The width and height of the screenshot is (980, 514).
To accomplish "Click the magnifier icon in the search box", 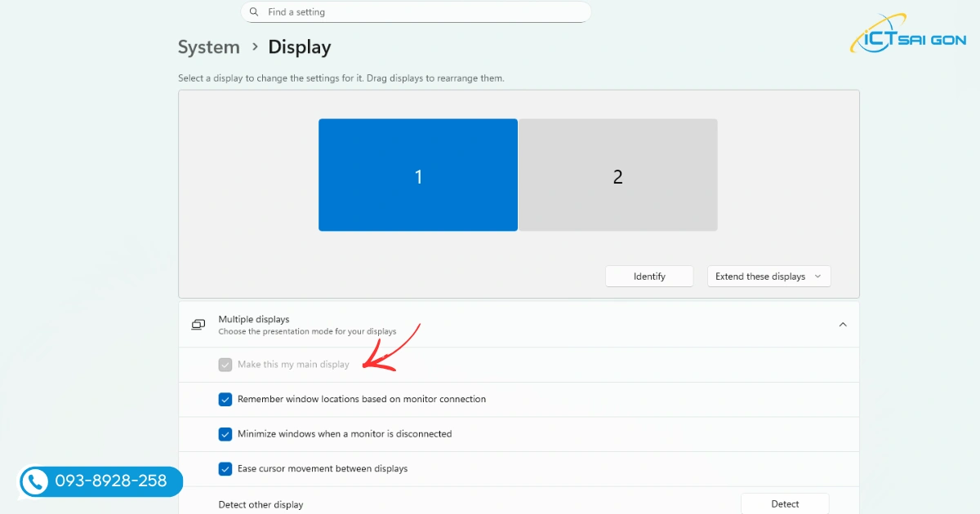I will pos(254,12).
